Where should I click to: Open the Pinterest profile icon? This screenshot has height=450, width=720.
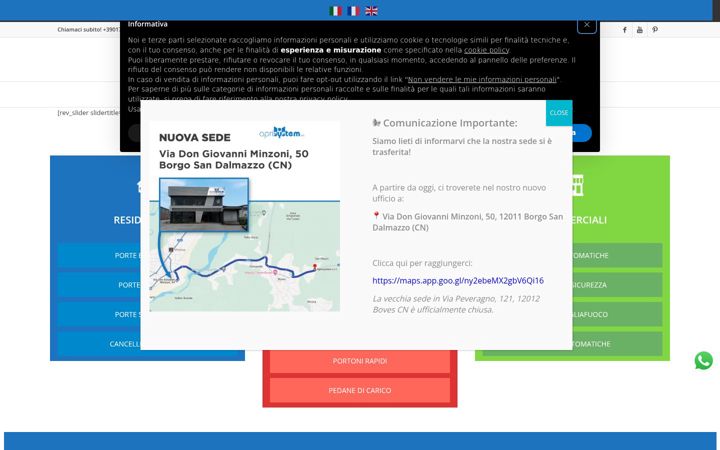(x=655, y=30)
